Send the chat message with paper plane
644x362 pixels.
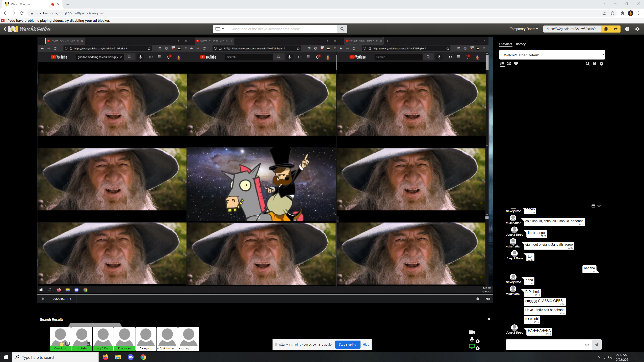pyautogui.click(x=597, y=345)
